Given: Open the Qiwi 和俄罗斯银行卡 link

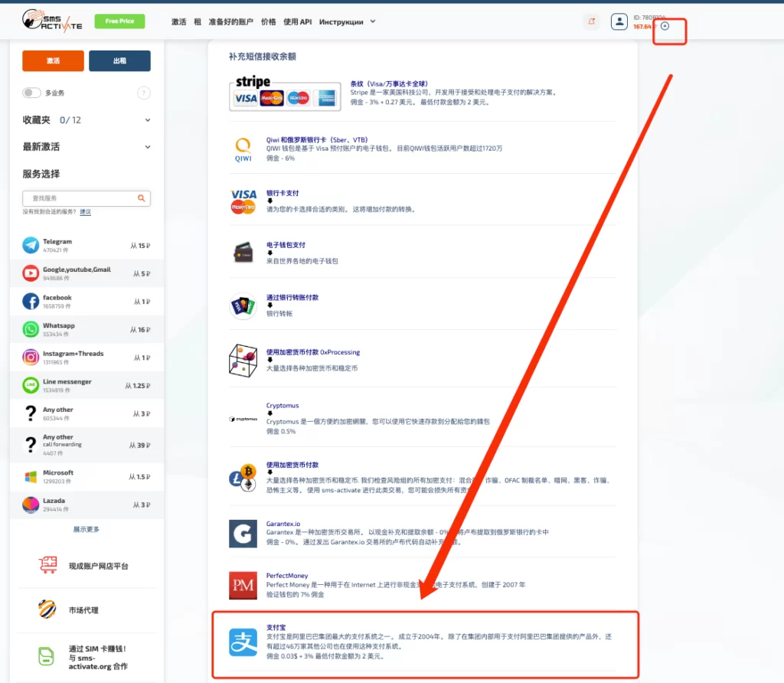Looking at the screenshot, I should 316,139.
